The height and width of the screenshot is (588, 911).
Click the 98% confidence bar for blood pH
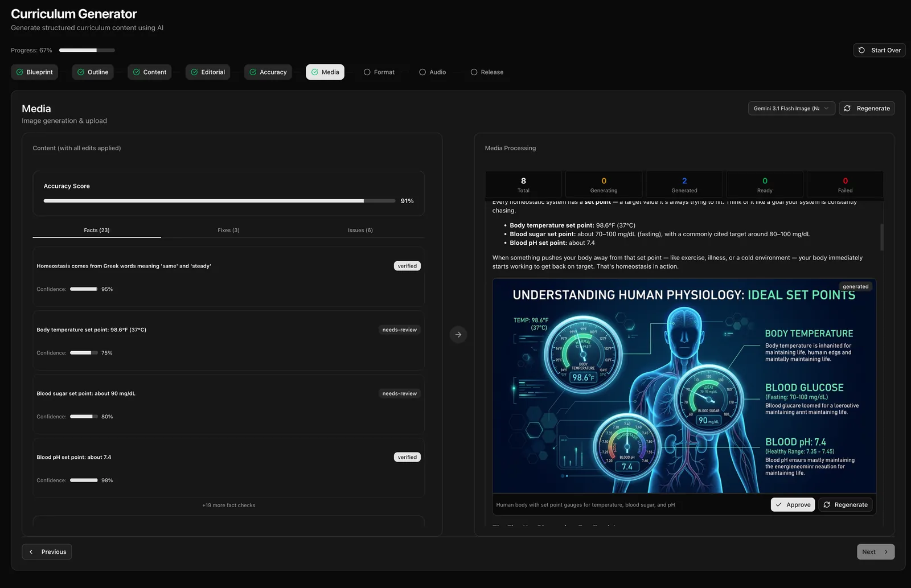coord(84,480)
